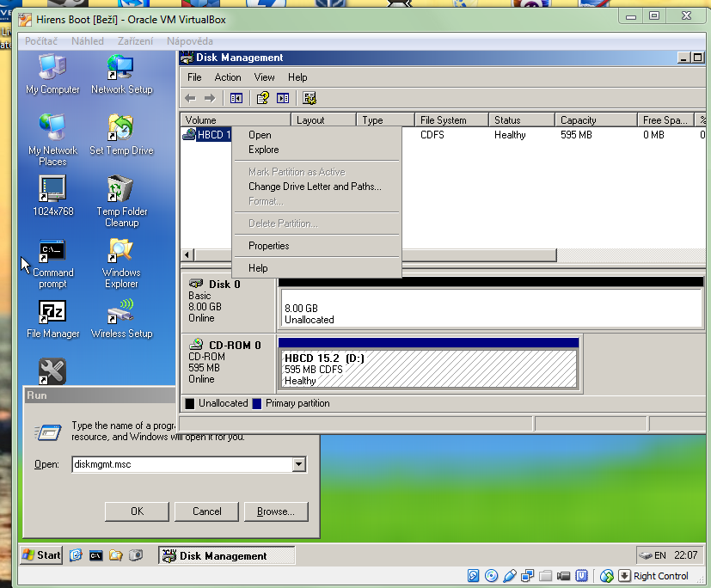Screen dimensions: 711x588
Task: Click the volume list horizontal scrollbar left arrow
Action: (187, 254)
